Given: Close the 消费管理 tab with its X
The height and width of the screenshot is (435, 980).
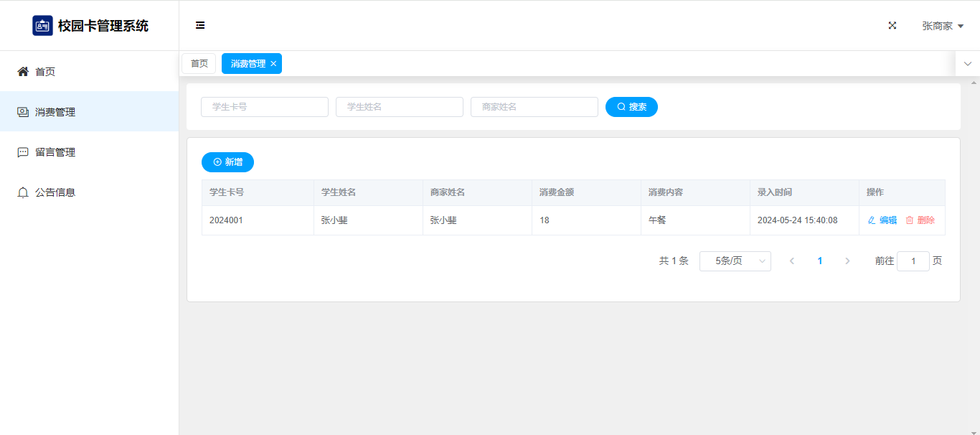Looking at the screenshot, I should [273, 64].
